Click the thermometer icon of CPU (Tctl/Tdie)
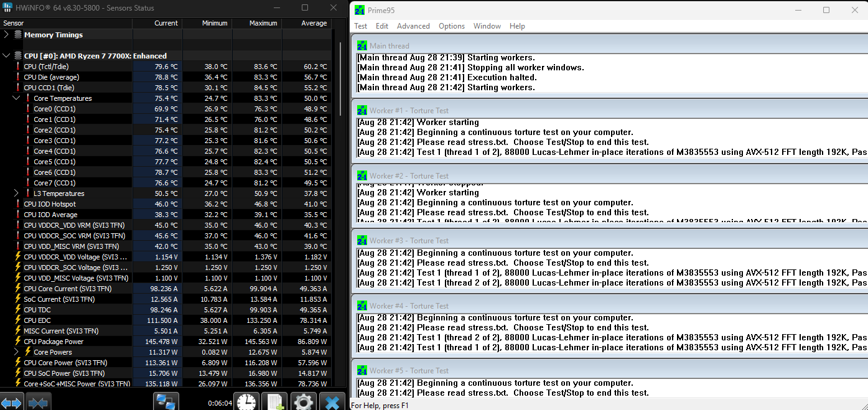Screen dimensions: 868x410 pos(17,66)
